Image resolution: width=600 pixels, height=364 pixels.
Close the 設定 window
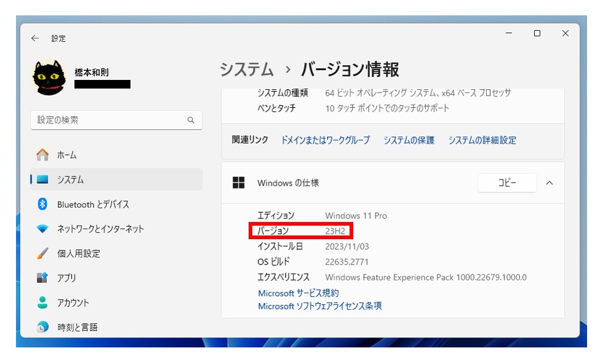(x=566, y=33)
